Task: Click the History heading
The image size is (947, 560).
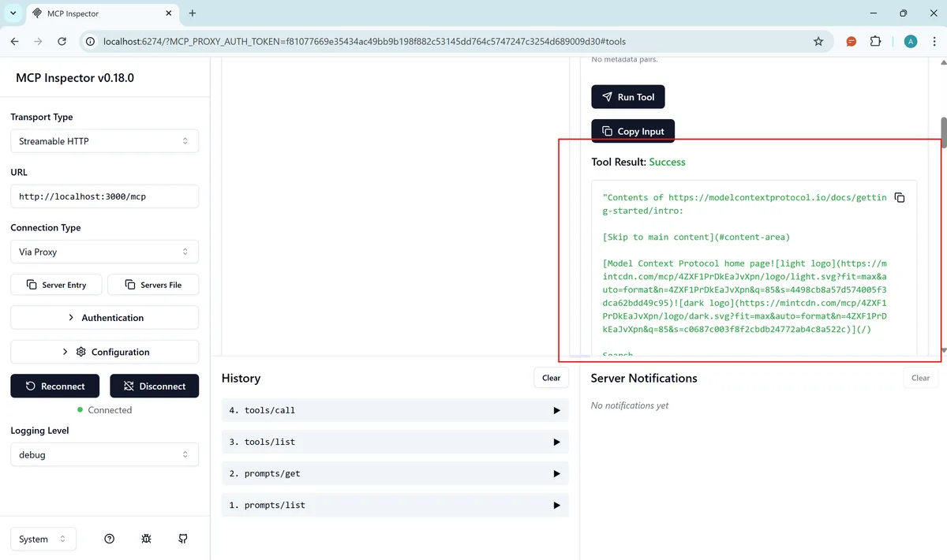Action: 241,378
